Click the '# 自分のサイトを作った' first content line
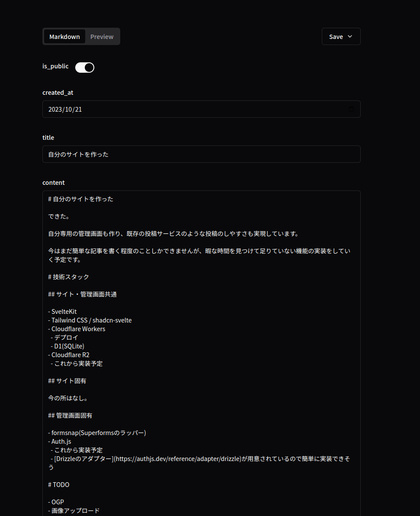The width and height of the screenshot is (420, 516). coord(80,199)
